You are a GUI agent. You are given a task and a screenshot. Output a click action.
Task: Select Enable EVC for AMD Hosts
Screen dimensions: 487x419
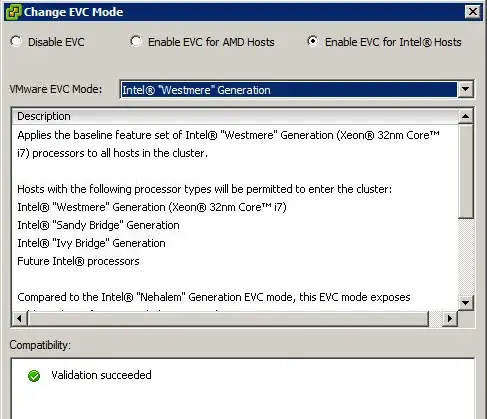pyautogui.click(x=136, y=41)
